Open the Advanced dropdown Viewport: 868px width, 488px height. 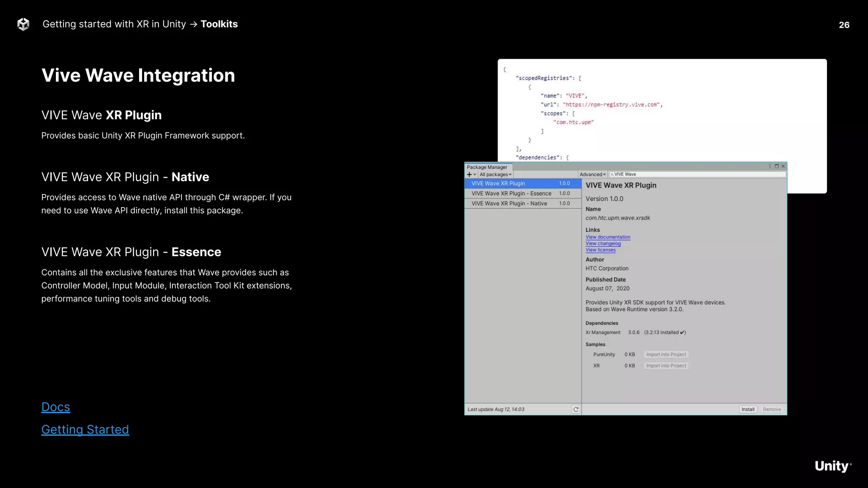tap(593, 175)
